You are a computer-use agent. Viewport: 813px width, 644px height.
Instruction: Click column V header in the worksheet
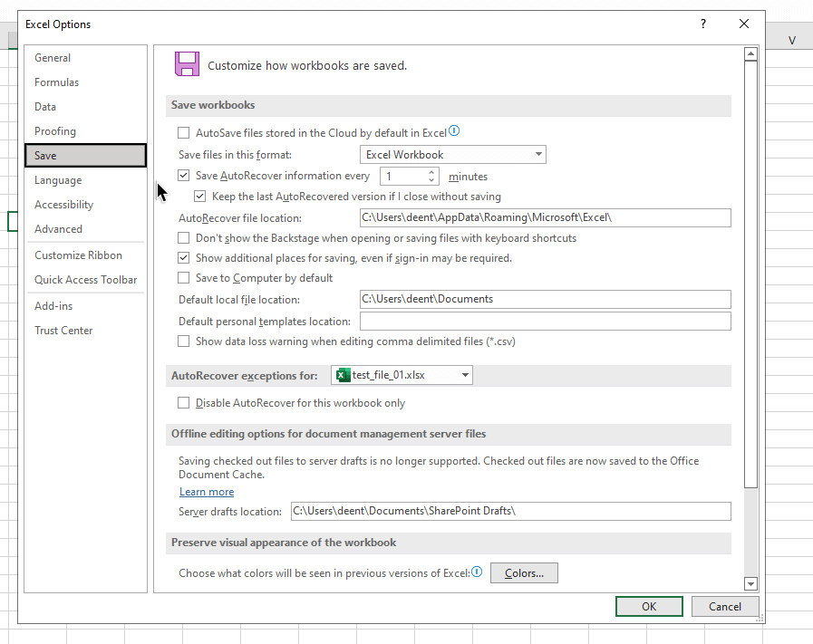[792, 41]
